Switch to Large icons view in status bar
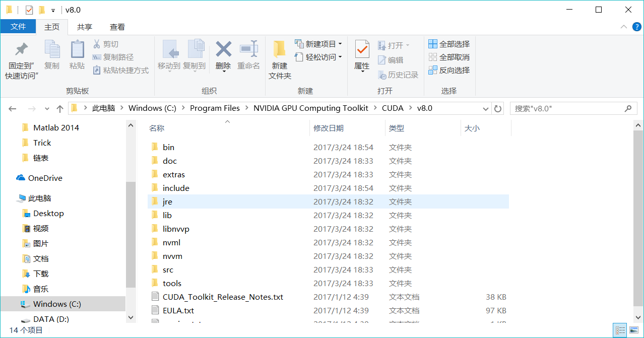The width and height of the screenshot is (644, 338). pyautogui.click(x=633, y=330)
